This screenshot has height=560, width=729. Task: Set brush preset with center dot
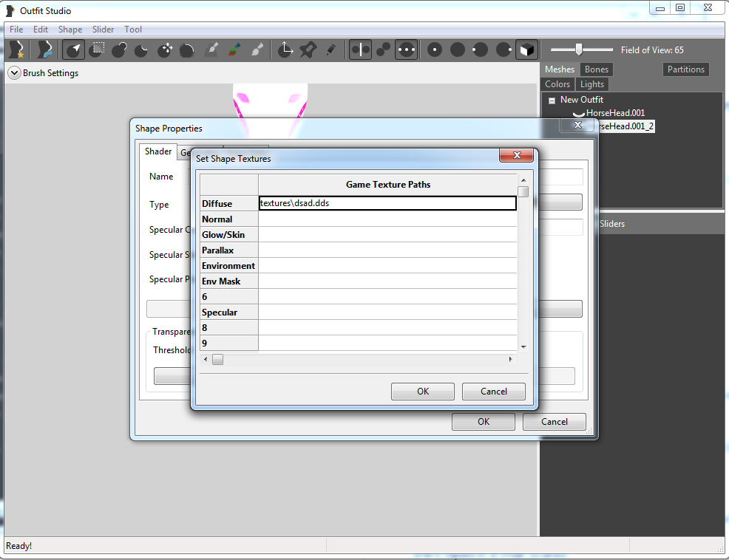coord(435,49)
